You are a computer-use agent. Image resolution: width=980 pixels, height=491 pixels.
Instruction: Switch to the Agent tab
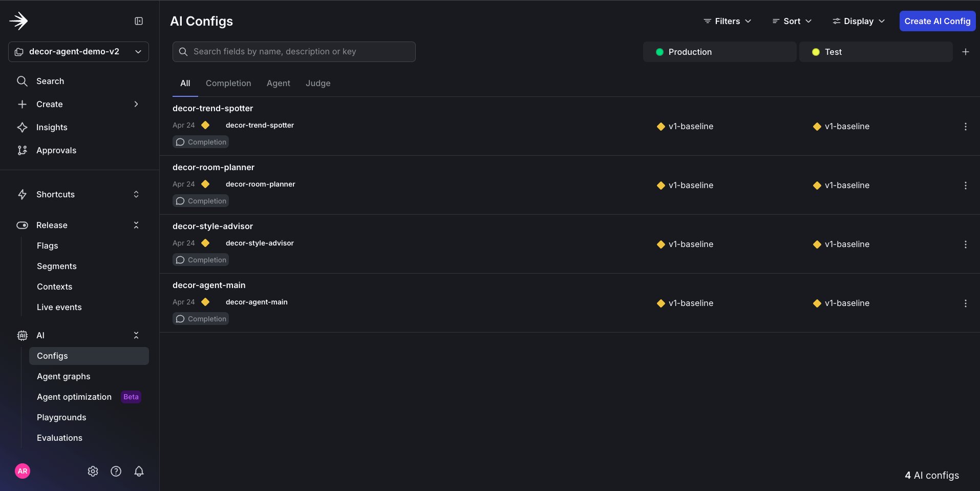(279, 83)
